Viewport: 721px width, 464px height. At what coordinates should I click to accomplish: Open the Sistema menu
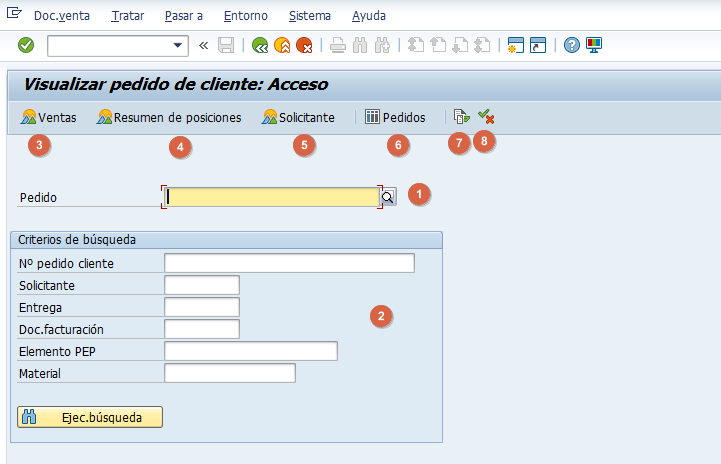(x=309, y=16)
